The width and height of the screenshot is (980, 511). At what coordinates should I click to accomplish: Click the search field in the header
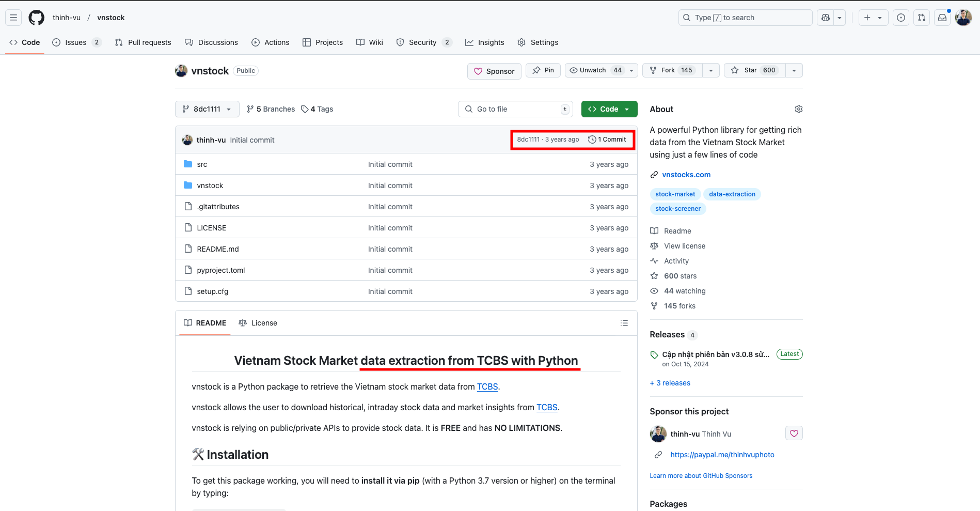(x=744, y=17)
